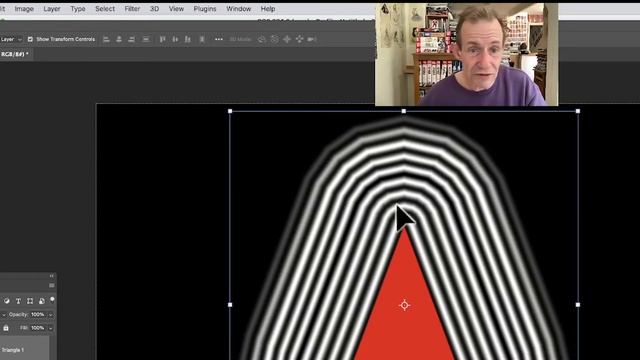This screenshot has height=360, width=640.
Task: Open the Auto-Select Layer dropdown
Action: point(11,39)
